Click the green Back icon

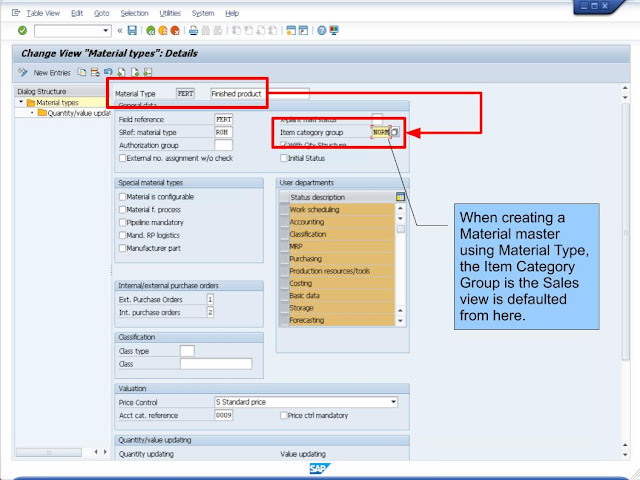click(x=151, y=30)
